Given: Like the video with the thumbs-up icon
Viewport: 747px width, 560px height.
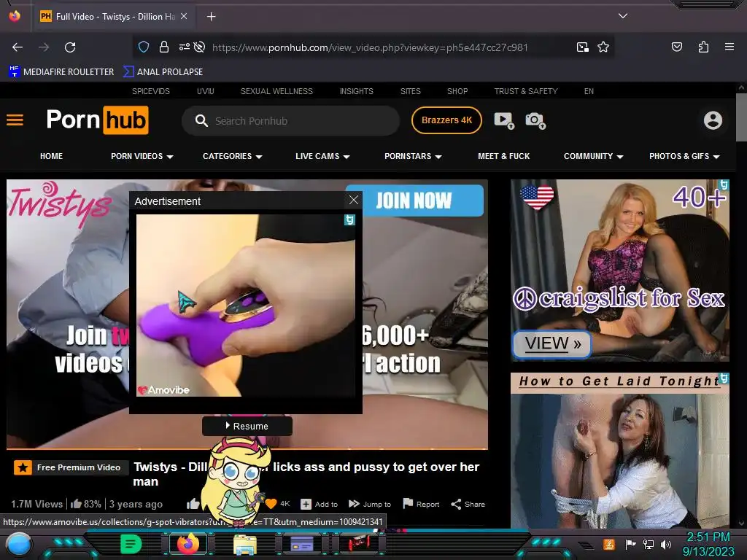Looking at the screenshot, I should (193, 504).
